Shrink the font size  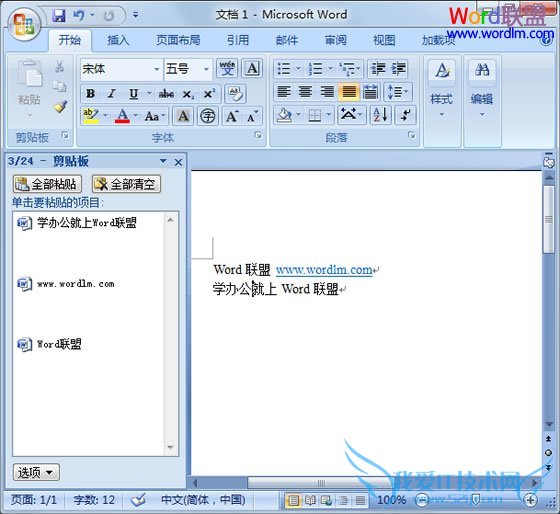pos(252,116)
